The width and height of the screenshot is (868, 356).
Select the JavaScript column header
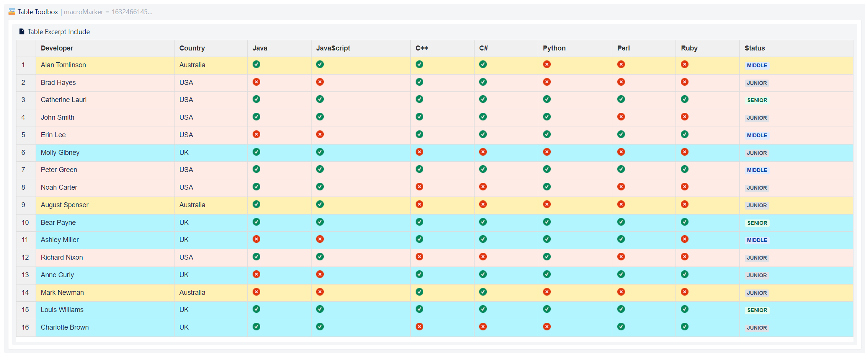click(333, 48)
